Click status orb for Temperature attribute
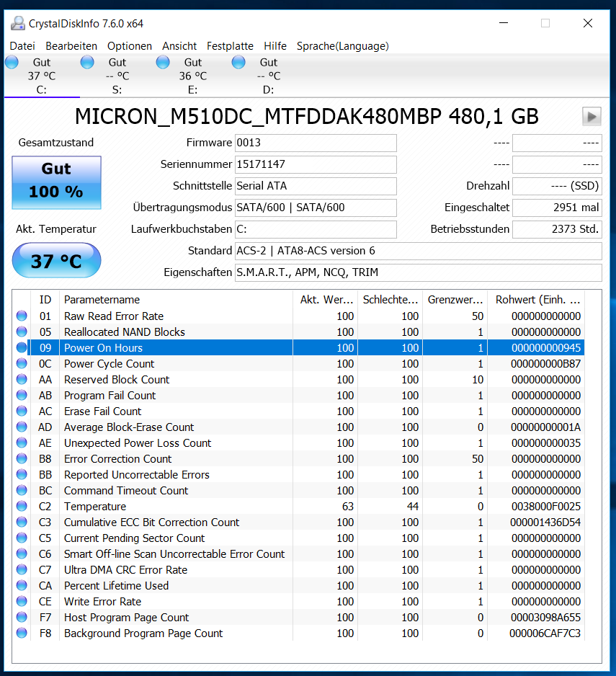Screen dimensions: 616x676 point(22,506)
